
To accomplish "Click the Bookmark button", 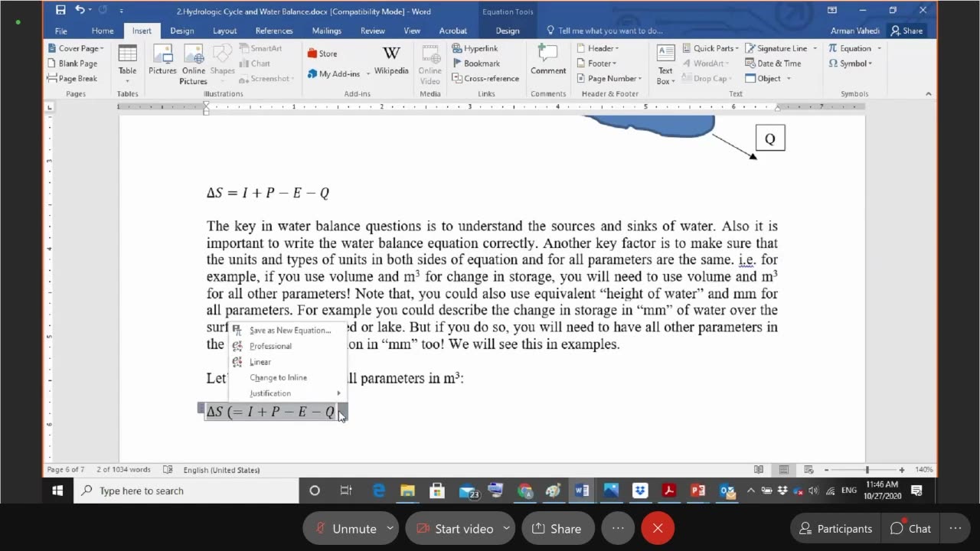I will click(x=476, y=64).
